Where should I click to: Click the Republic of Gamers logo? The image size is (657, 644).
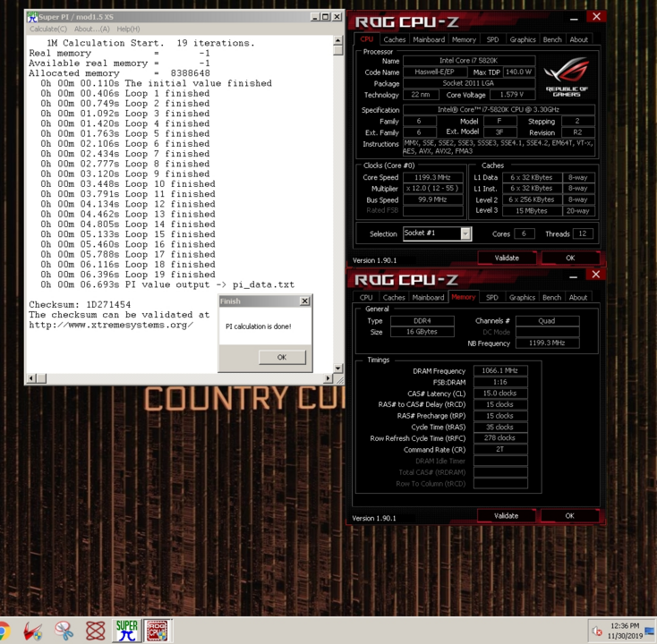[x=567, y=77]
